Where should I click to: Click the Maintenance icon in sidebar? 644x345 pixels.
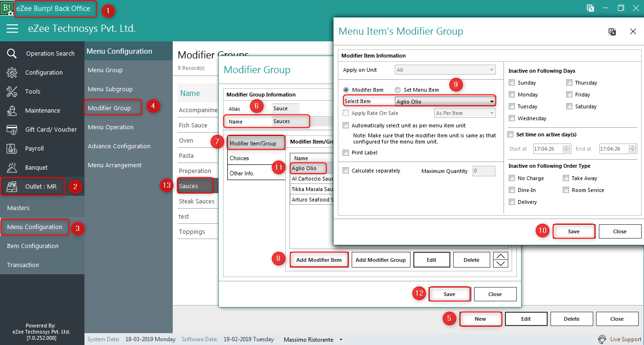12,110
